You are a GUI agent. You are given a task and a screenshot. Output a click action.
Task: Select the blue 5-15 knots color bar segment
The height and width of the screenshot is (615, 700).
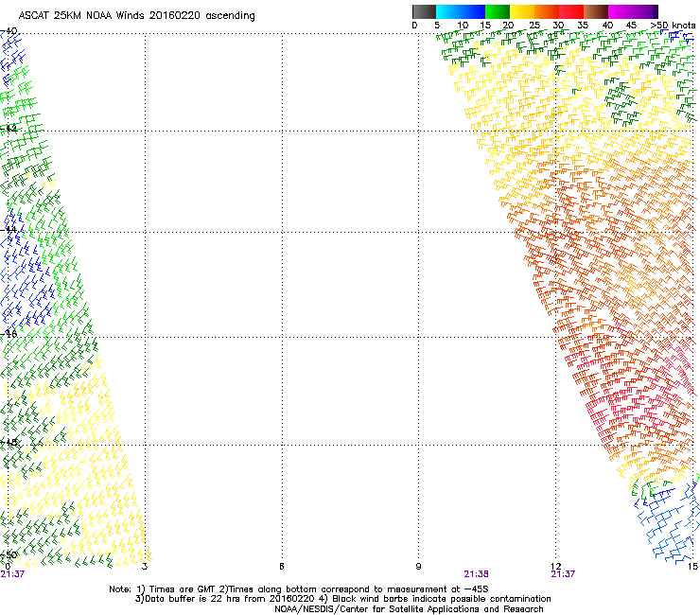point(461,11)
